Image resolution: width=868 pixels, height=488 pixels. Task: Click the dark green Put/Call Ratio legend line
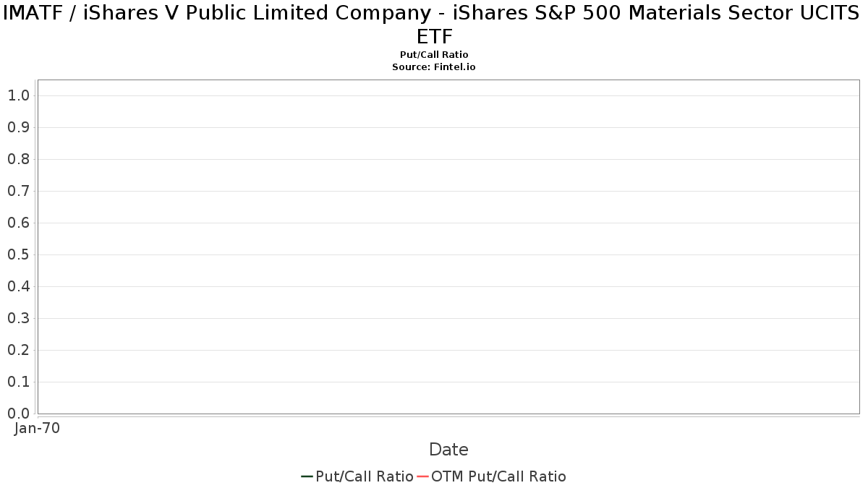click(x=307, y=476)
